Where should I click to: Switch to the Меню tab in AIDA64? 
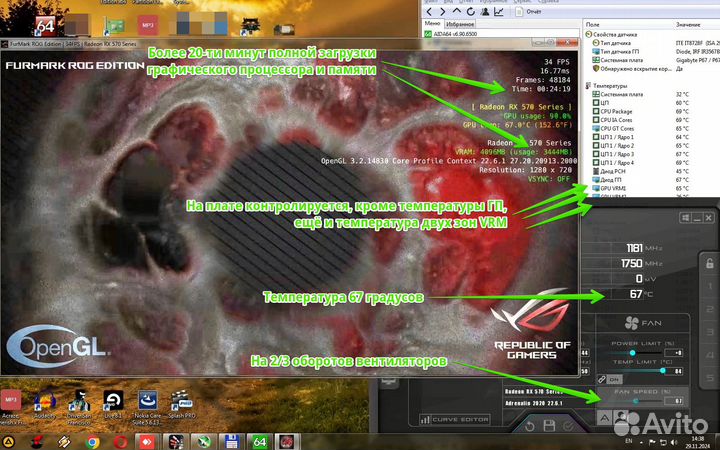pos(433,23)
